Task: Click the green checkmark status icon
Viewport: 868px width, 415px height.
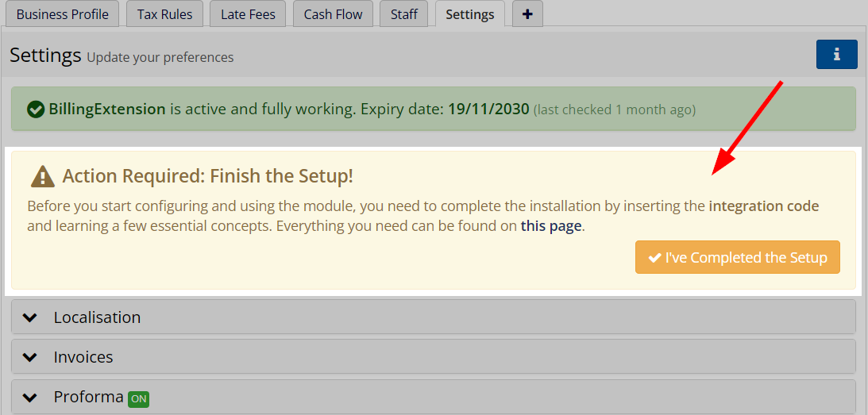Action: (36, 110)
